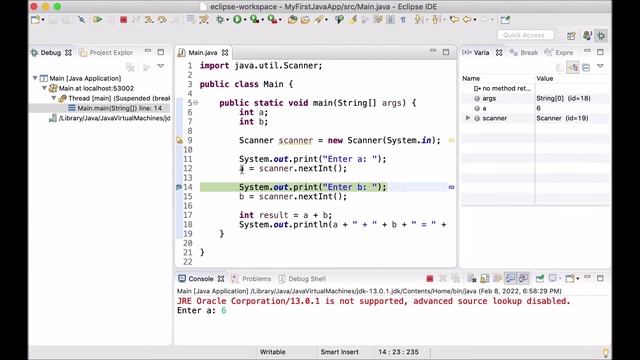Click the Pin Console icon
This screenshot has height=360, width=640.
(x=540, y=279)
